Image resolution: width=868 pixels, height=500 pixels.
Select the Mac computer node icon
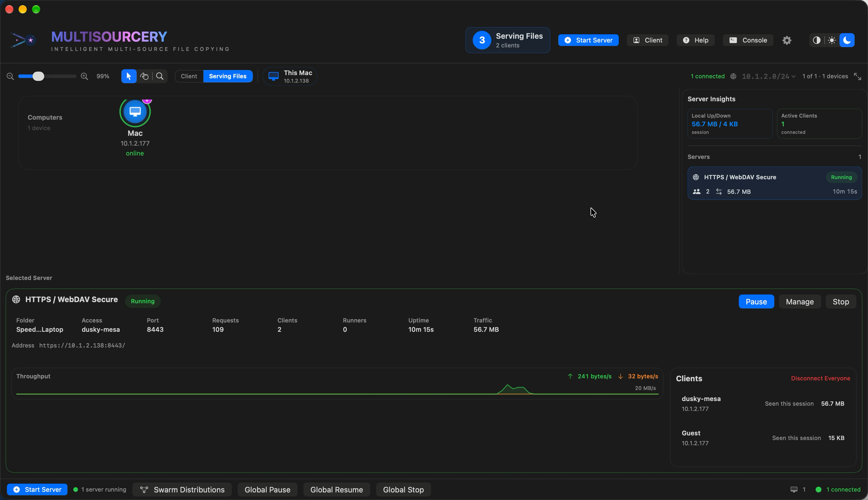click(135, 111)
